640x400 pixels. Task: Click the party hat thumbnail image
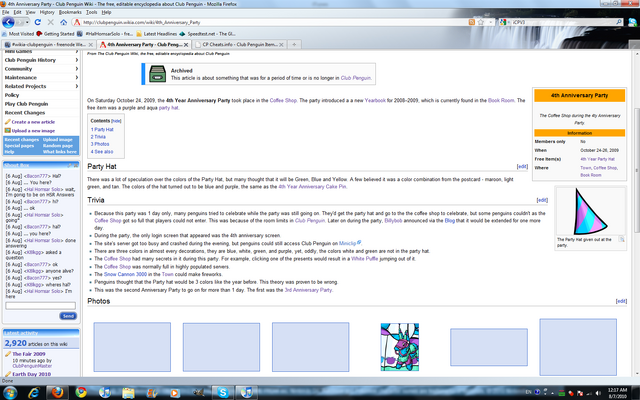[x=590, y=211]
